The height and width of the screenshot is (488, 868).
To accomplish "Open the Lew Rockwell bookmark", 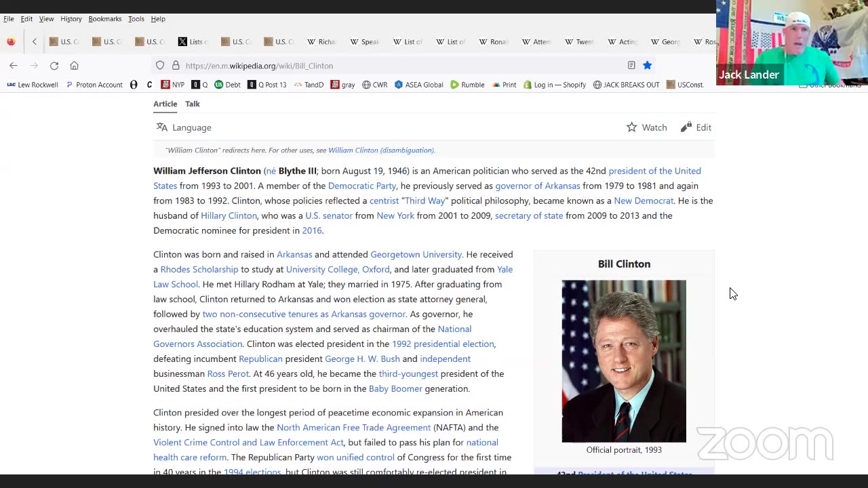I will (33, 85).
